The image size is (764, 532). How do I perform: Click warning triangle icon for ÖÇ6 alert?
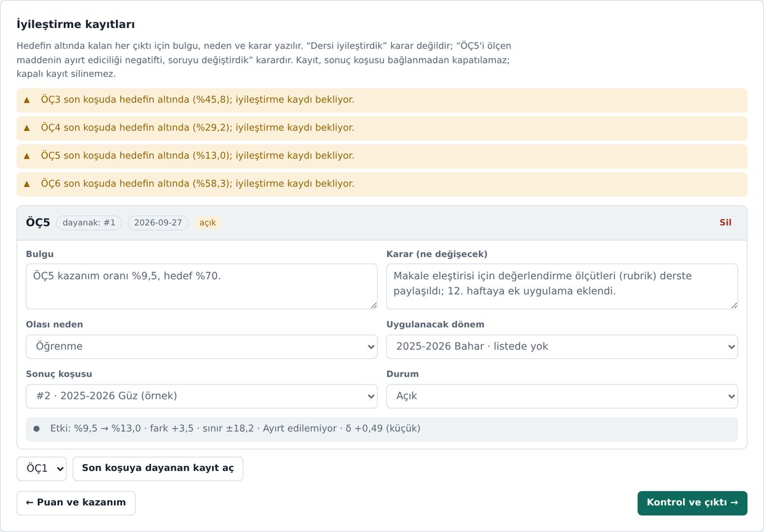pos(27,184)
